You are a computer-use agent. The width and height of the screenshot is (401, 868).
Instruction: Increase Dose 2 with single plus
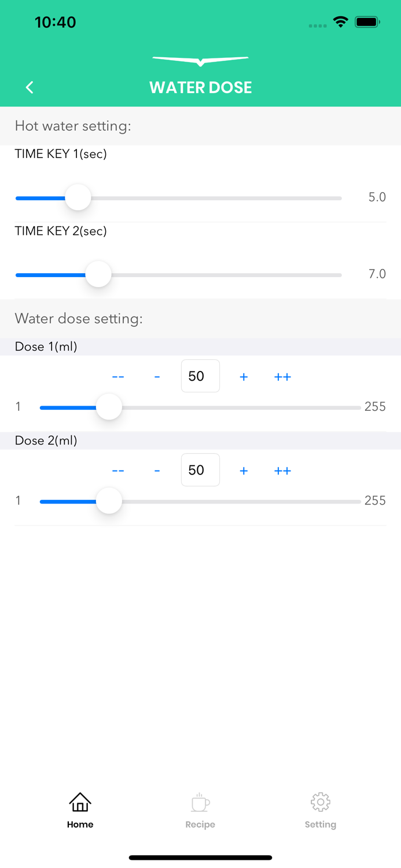pos(244,470)
